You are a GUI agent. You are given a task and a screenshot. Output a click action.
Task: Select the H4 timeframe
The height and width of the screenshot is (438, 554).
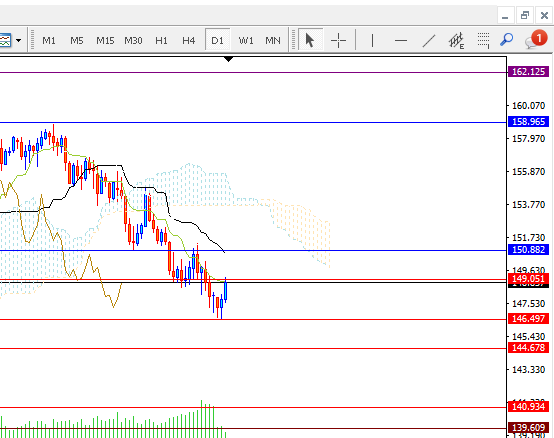point(189,40)
